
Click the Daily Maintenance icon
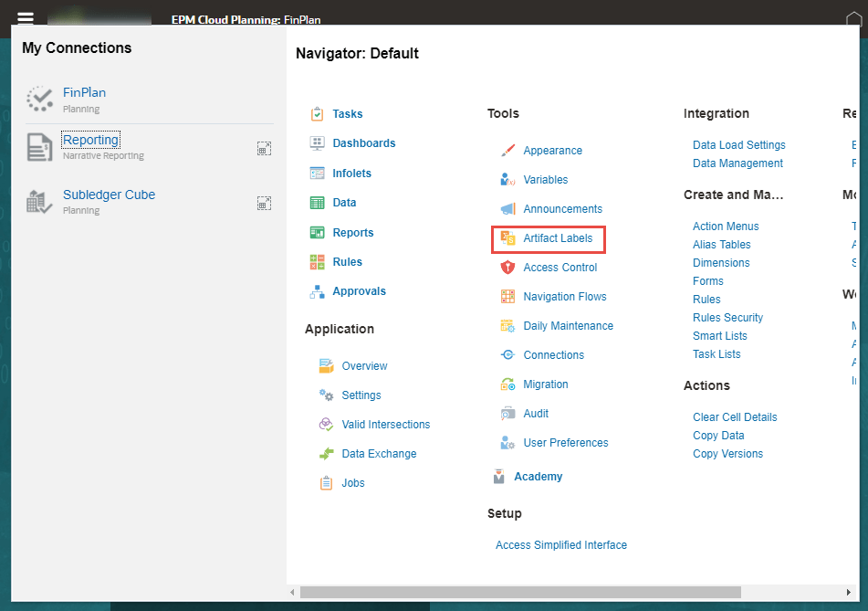[x=507, y=326]
